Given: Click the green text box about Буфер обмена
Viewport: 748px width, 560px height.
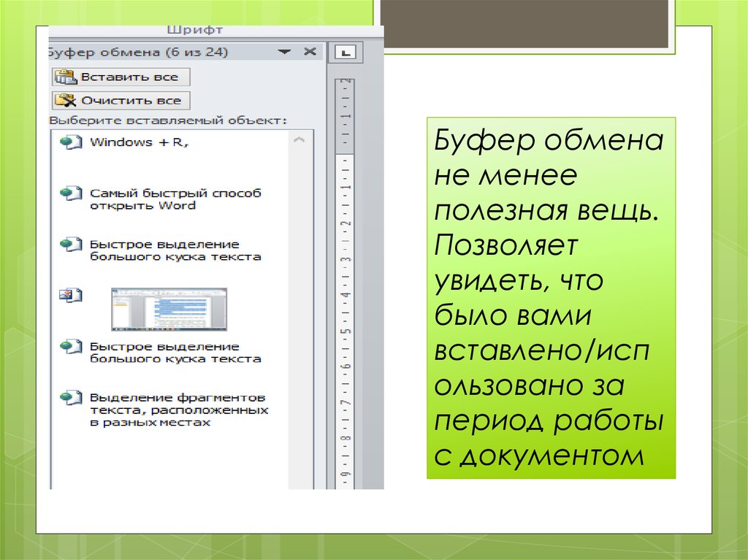Looking at the screenshot, I should [552, 298].
